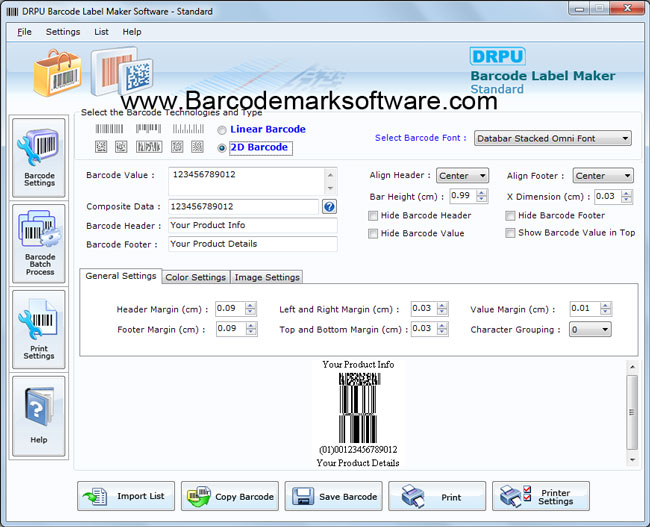Check Hide Barcode Footer
This screenshot has height=527, width=650.
[x=510, y=216]
